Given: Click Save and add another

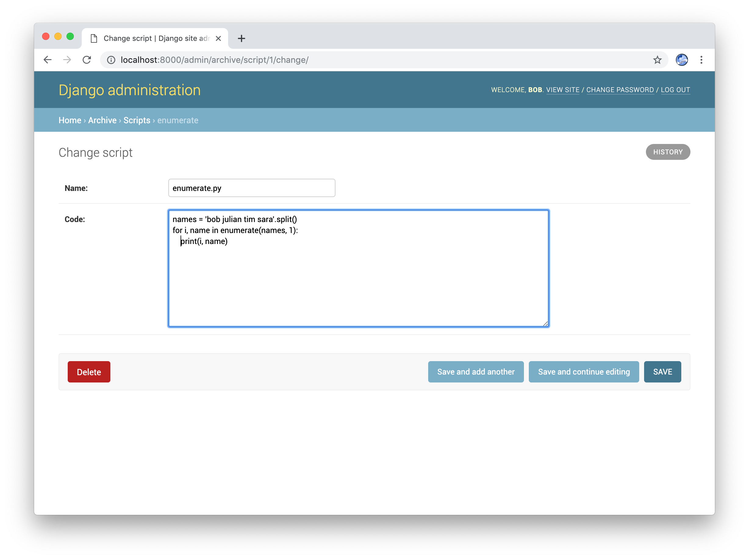Looking at the screenshot, I should pyautogui.click(x=476, y=372).
